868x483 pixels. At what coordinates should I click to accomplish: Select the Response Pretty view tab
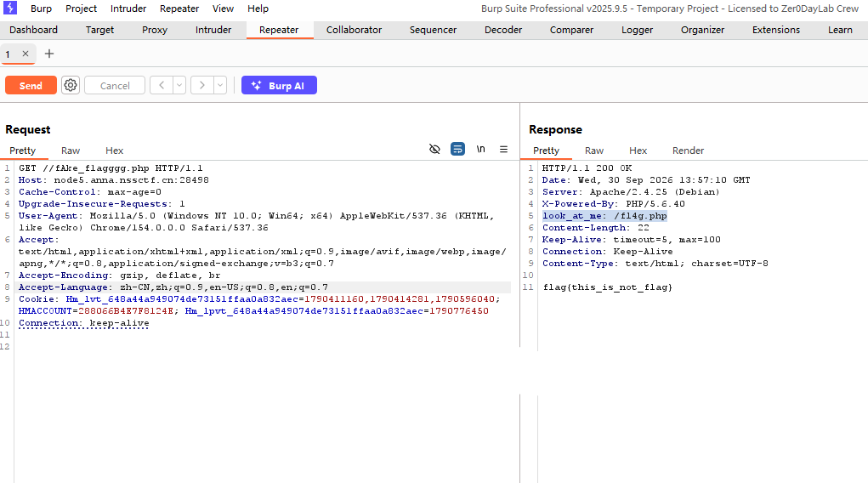click(547, 151)
